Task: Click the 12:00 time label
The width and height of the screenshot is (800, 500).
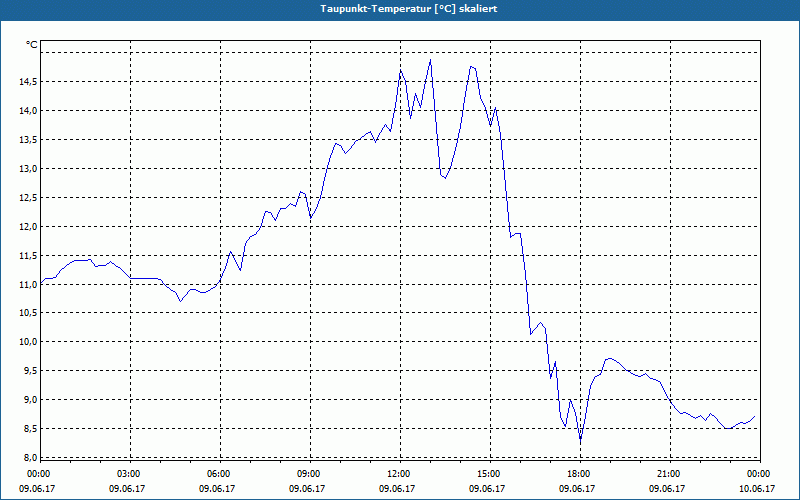Action: tap(400, 474)
